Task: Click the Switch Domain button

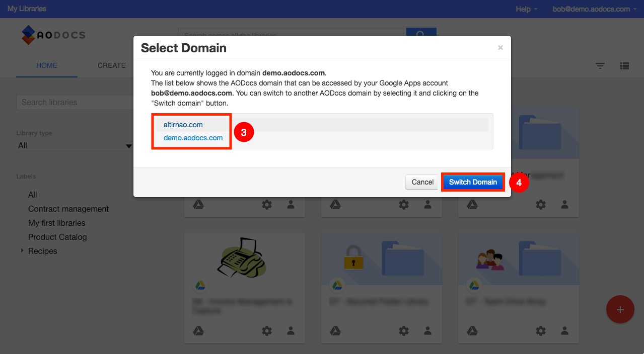Action: coord(473,182)
